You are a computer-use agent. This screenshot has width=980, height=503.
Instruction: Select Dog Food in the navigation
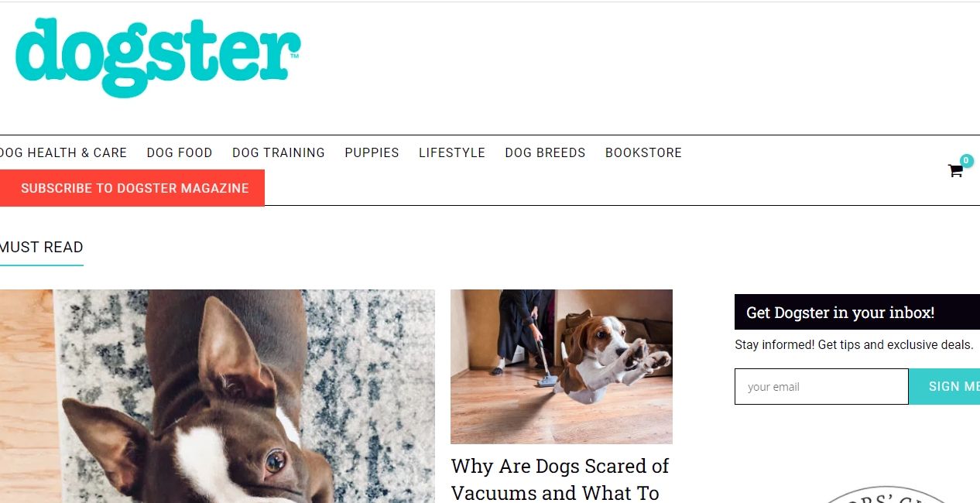coord(180,152)
